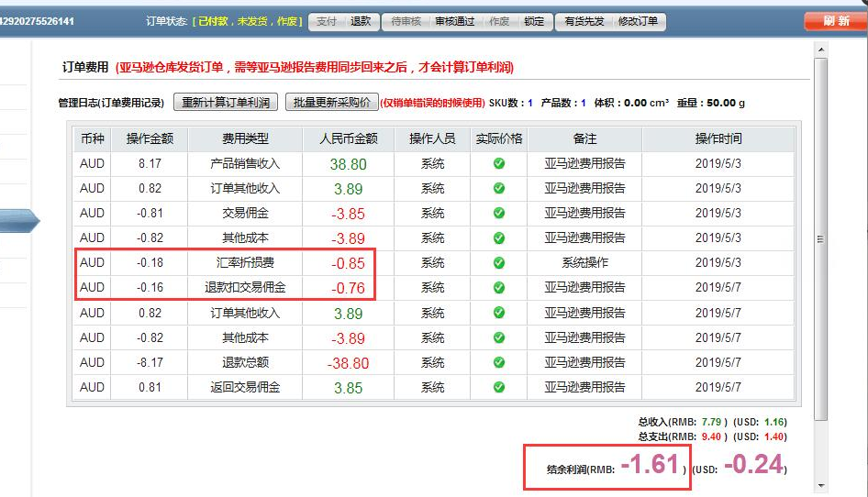The image size is (868, 497).
Task: Click the 操作时间 column header
Action: point(718,138)
